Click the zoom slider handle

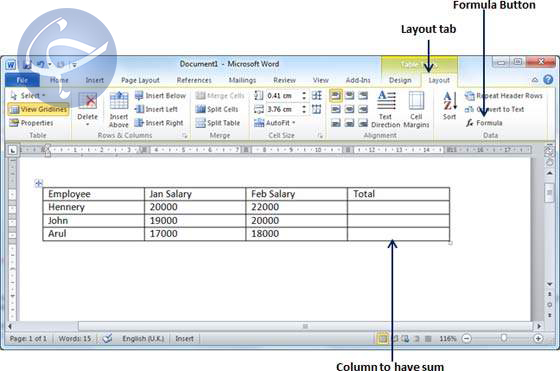pyautogui.click(x=504, y=338)
